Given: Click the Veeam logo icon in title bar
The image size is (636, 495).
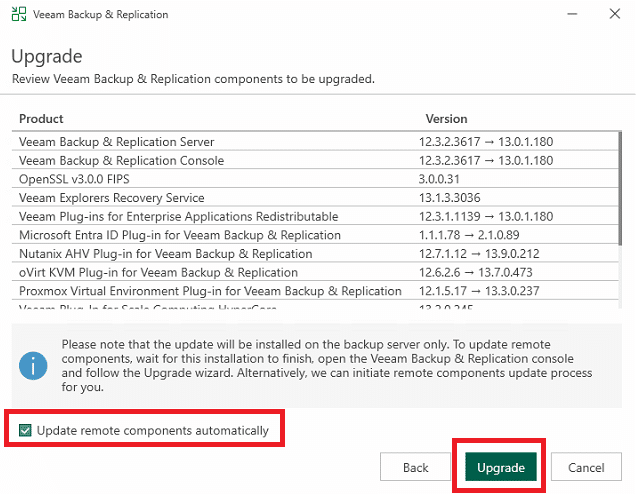Looking at the screenshot, I should tap(19, 15).
